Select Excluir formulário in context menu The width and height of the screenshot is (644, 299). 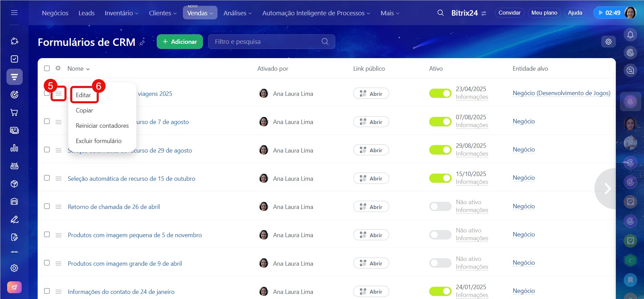[99, 141]
